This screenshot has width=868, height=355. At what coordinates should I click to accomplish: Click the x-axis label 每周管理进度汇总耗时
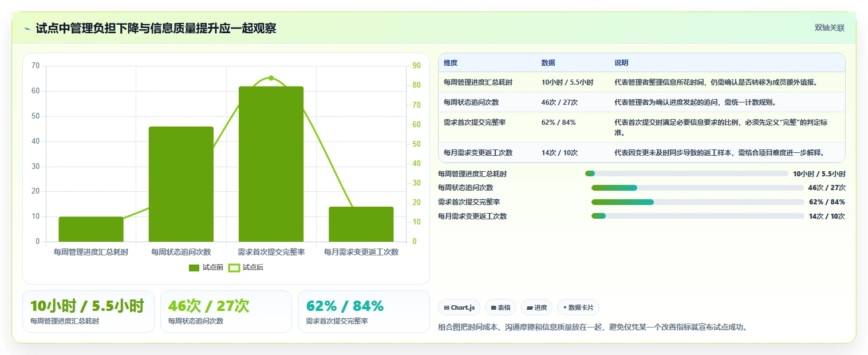point(91,252)
